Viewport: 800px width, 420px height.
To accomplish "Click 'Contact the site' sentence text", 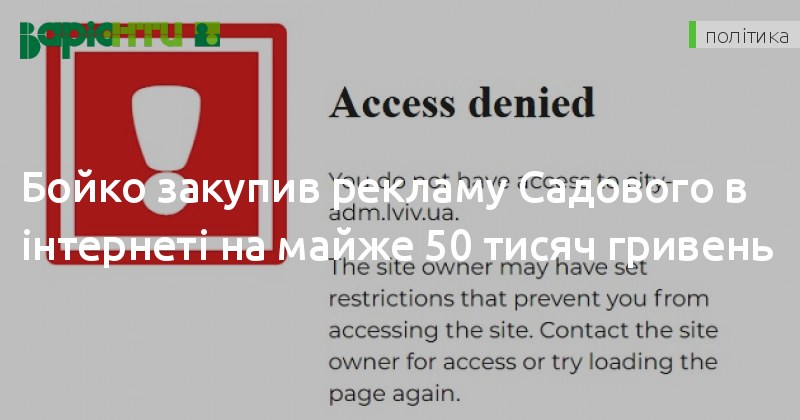I will 629,330.
